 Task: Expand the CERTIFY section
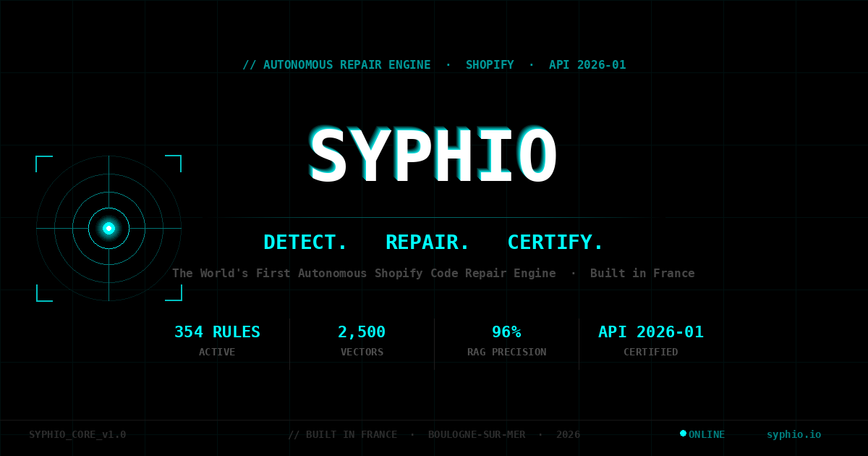(555, 242)
